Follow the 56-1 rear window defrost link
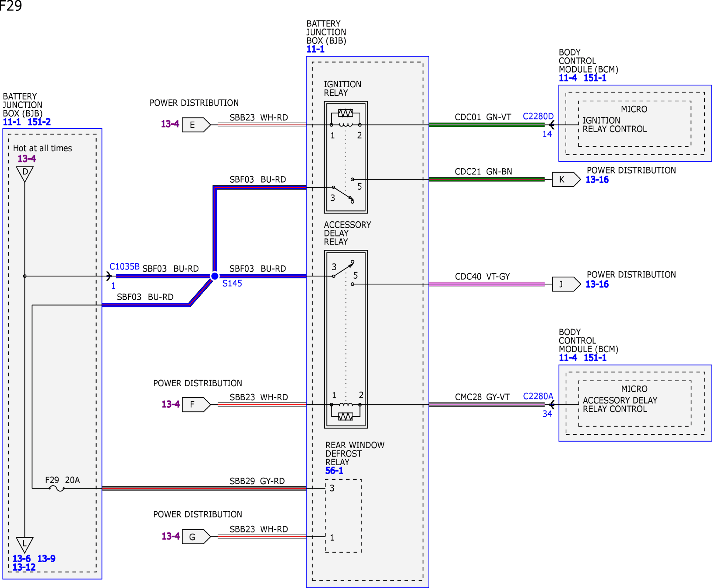 334,471
